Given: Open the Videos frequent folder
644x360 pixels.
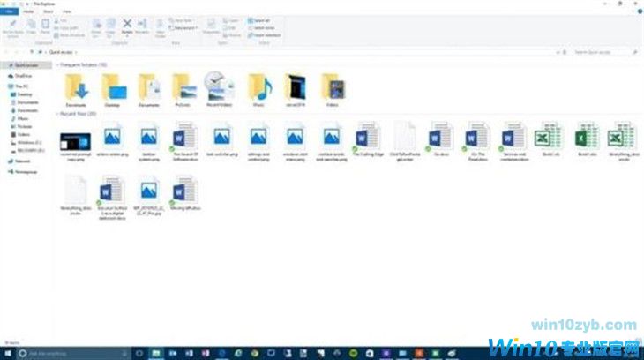Looking at the screenshot, I should [333, 86].
